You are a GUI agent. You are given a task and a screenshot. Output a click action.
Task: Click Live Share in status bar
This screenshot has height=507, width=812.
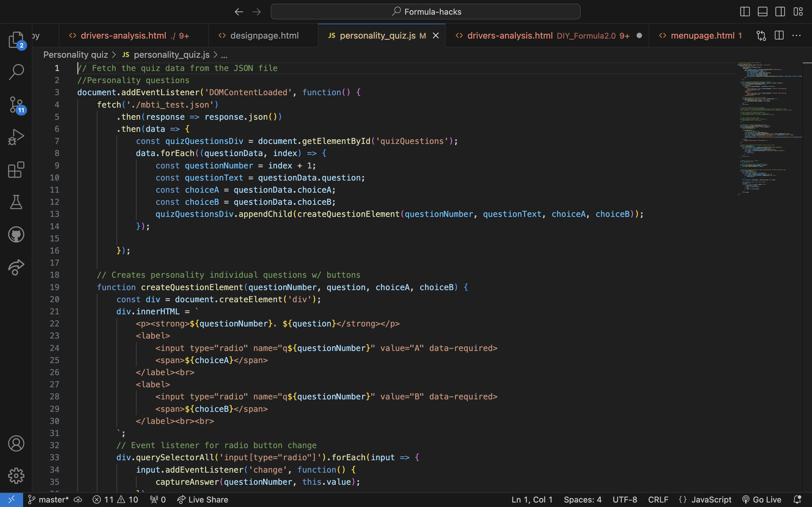tap(203, 500)
